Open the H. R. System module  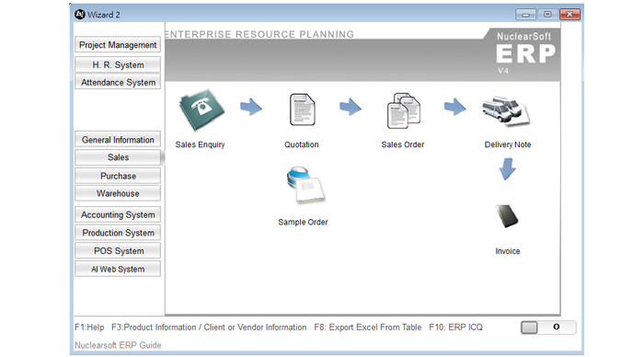pos(118,65)
